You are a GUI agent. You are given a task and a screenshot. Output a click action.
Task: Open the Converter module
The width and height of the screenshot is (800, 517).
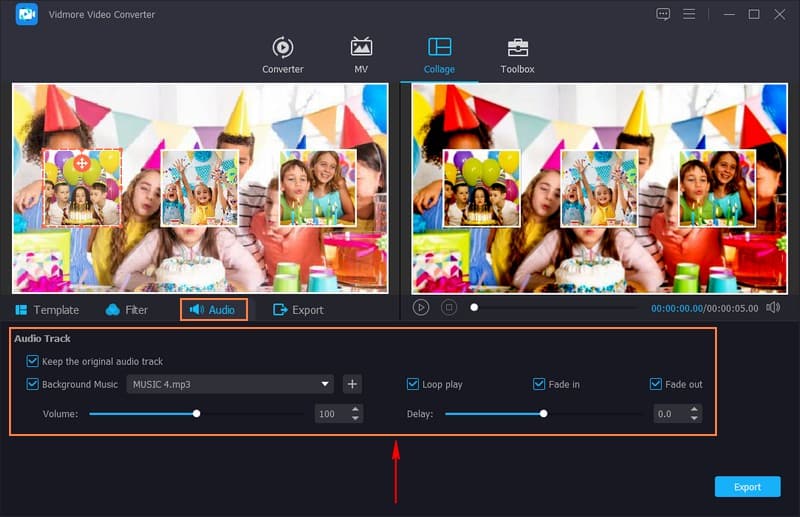(283, 55)
